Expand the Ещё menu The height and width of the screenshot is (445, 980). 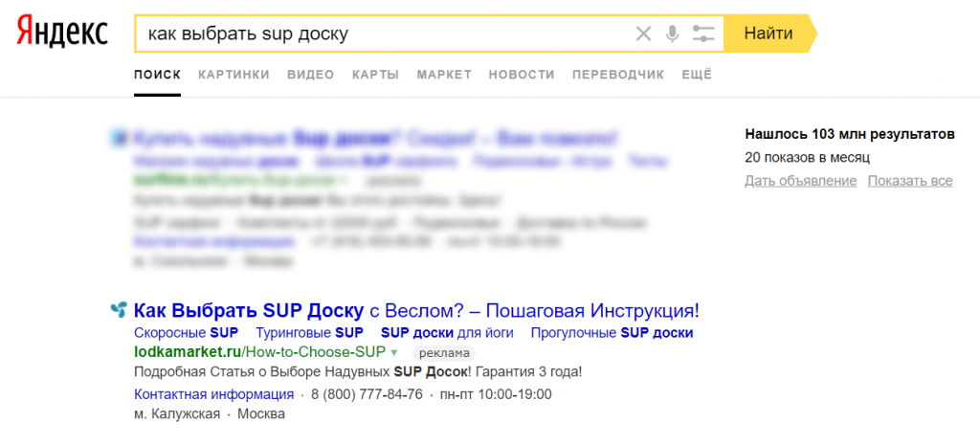point(697,75)
